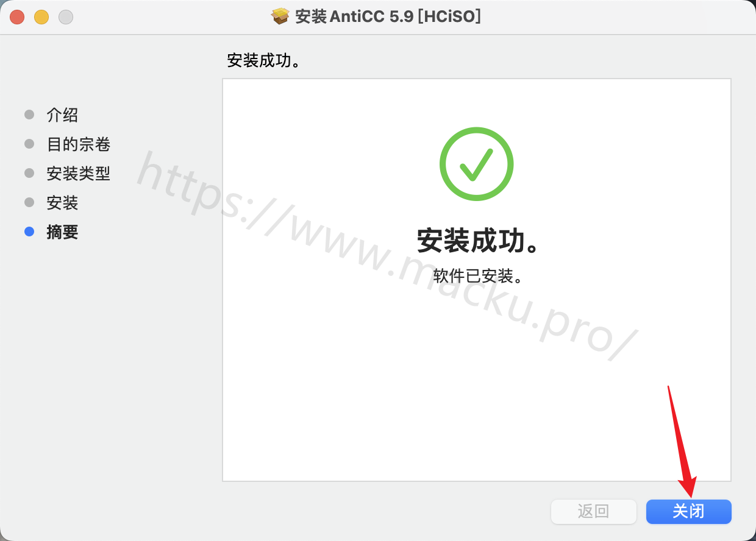
Task: Click the window title 安装 AntiCC 5.9
Action: tap(388, 16)
